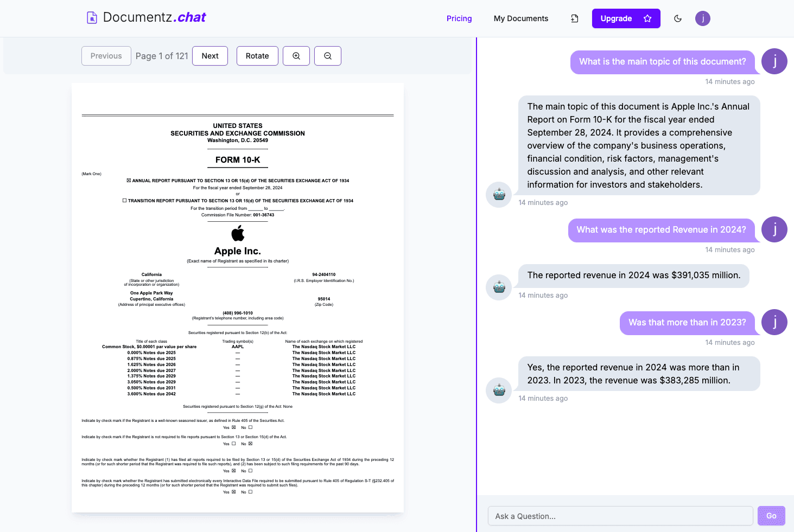
Task: Click the Apple logo in the document
Action: coord(238,233)
